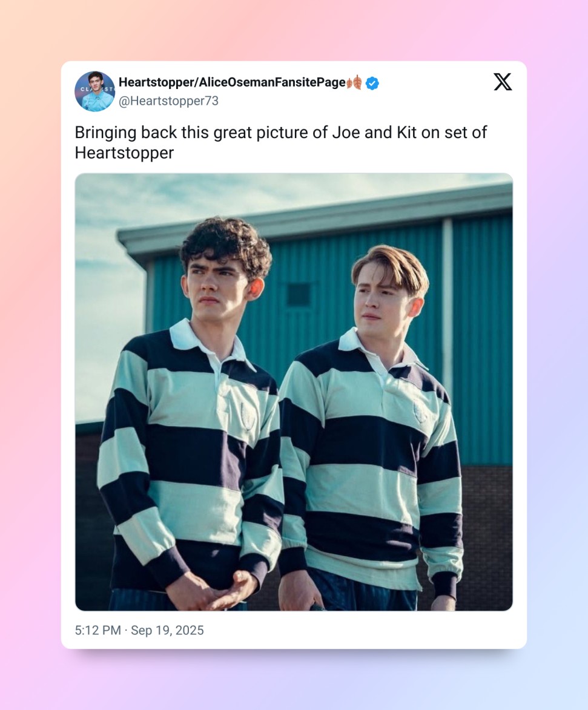This screenshot has width=588, height=710.
Task: Click the blue verified checkmark badge
Action: (x=372, y=84)
